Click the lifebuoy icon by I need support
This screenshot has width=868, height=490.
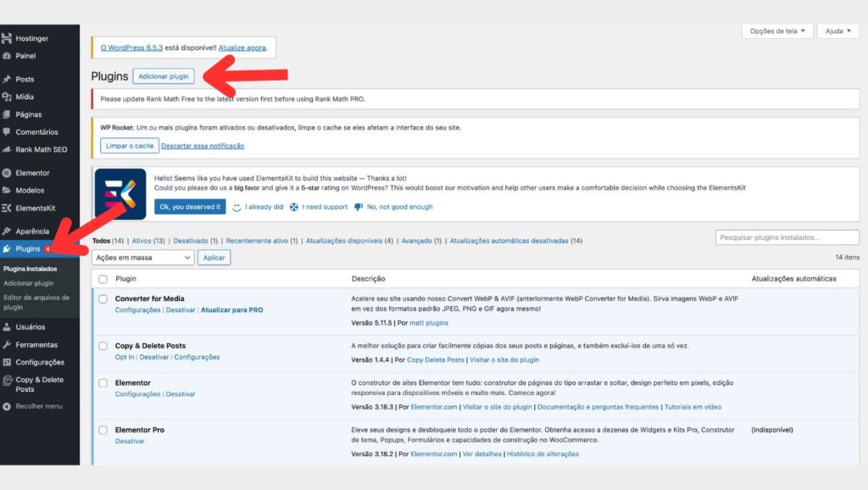click(294, 207)
